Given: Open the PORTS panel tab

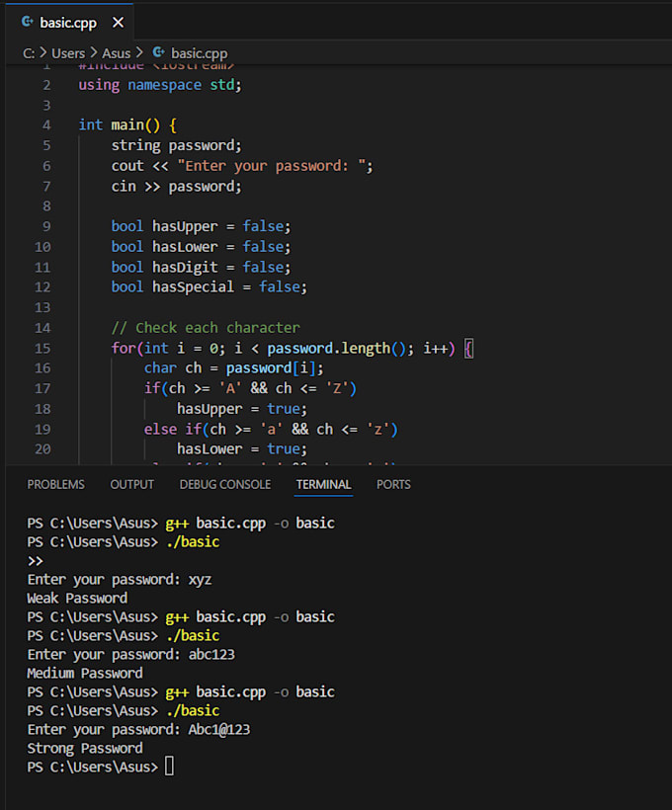Looking at the screenshot, I should click(393, 485).
